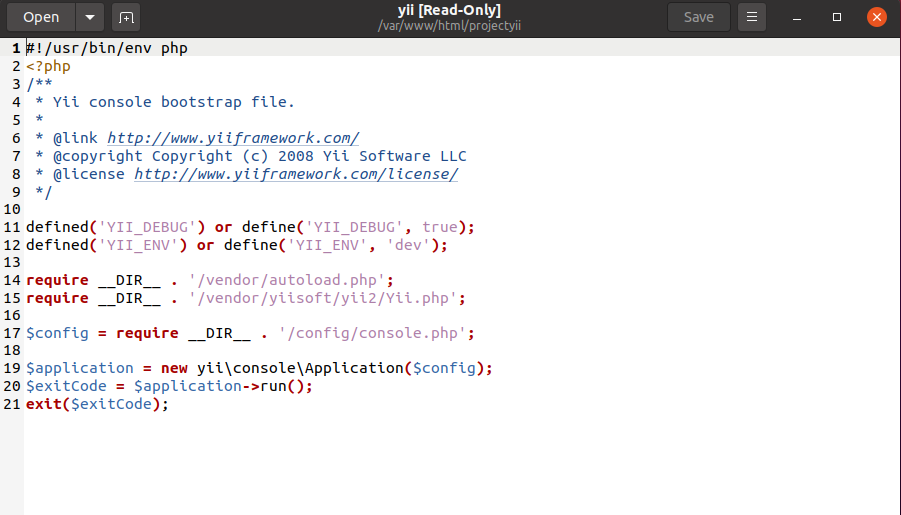The width and height of the screenshot is (901, 515).
Task: Click the 'yii [Read-Only]' window title
Action: click(x=449, y=10)
